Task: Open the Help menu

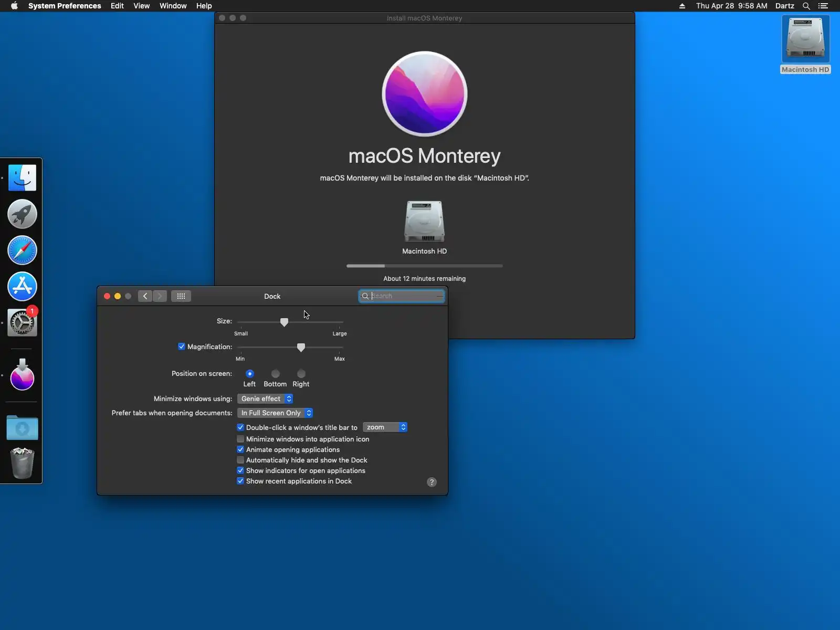Action: pyautogui.click(x=204, y=6)
